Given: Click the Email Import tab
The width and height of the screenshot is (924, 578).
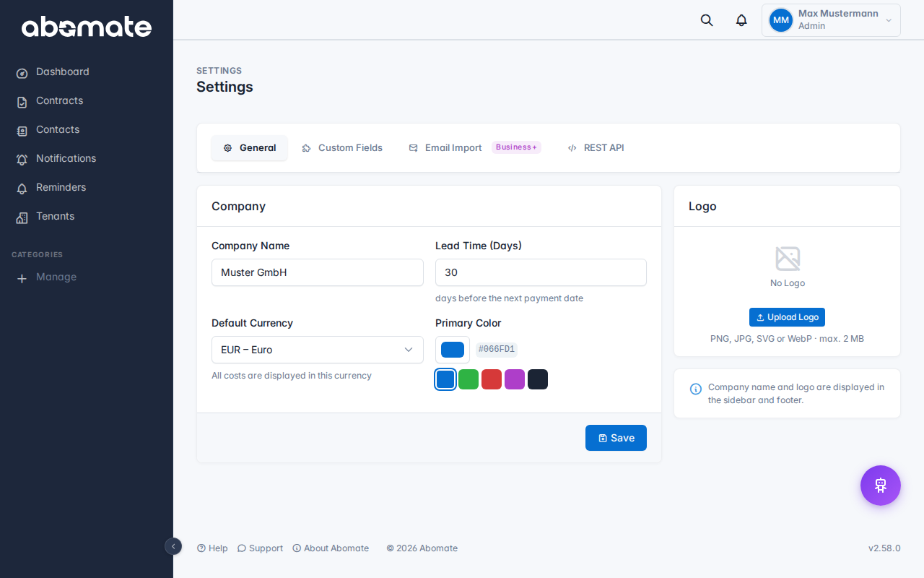Looking at the screenshot, I should (x=445, y=147).
